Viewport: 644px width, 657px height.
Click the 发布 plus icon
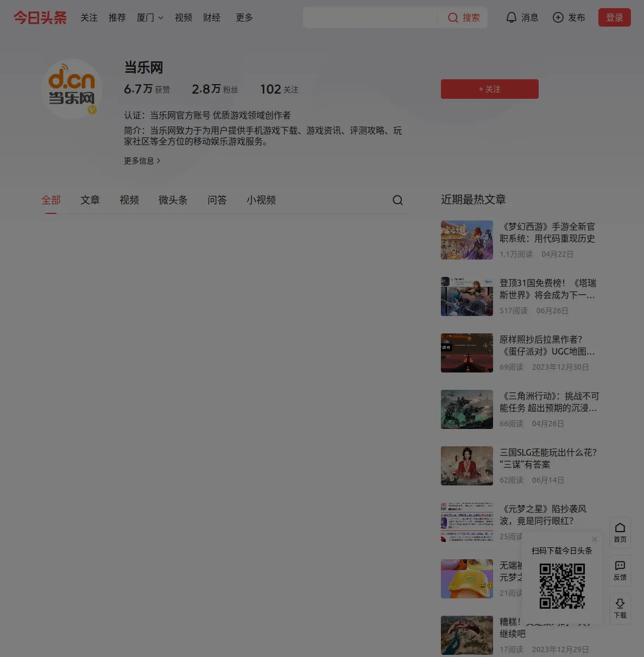pyautogui.click(x=558, y=18)
